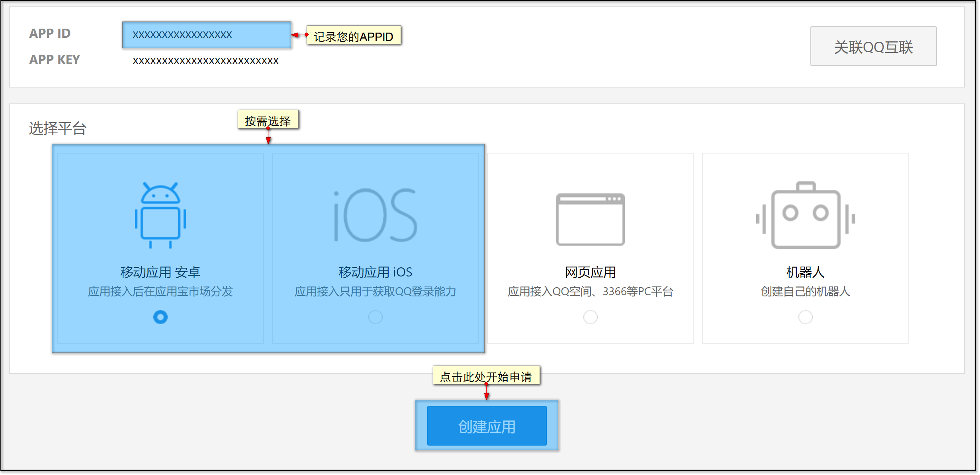Select the 移动应用 iOS radio button
This screenshot has width=980, height=475.
pos(375,317)
